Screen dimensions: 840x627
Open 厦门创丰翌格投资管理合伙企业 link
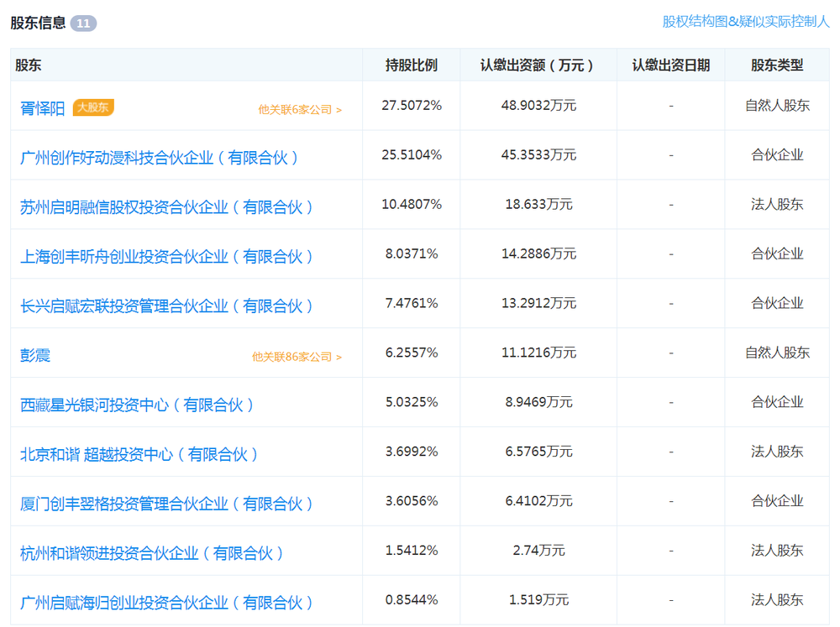pos(166,504)
